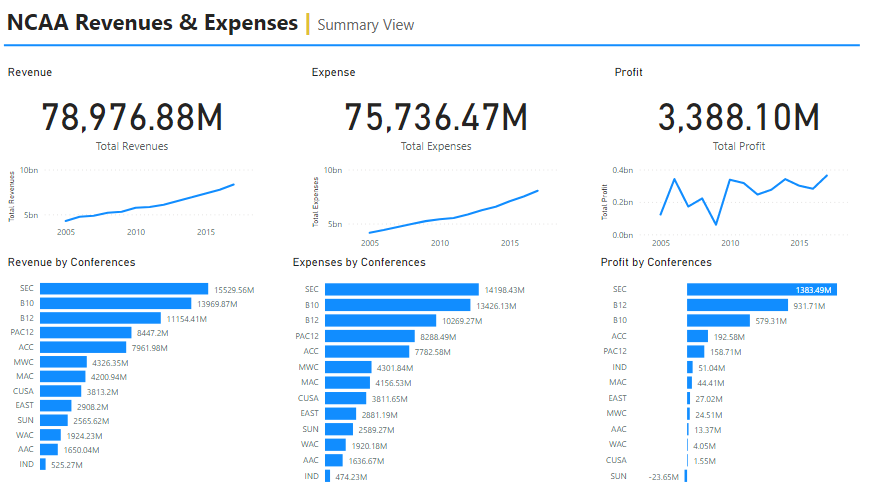Select the B10 expenses bar labeled 13426.13M
This screenshot has width=878, height=487.
click(398, 305)
